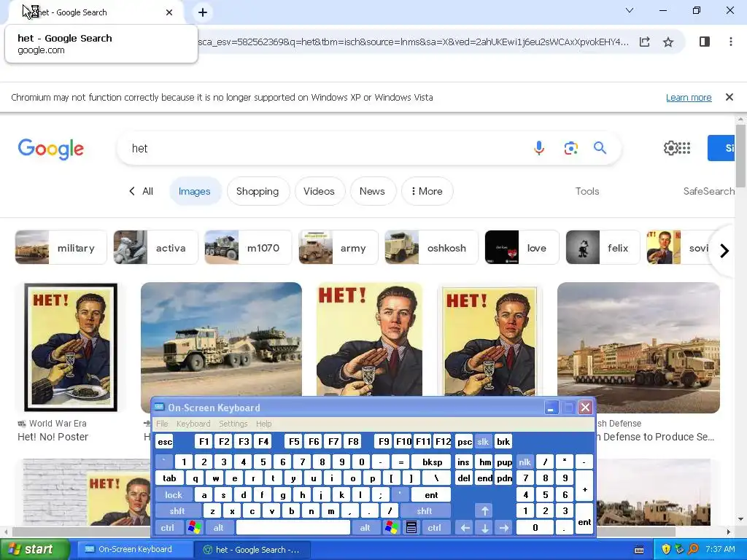Select the m1070 suggestion chip

pyautogui.click(x=248, y=247)
